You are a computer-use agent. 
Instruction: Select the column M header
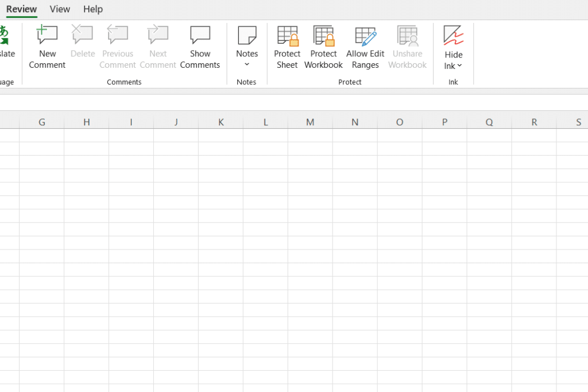310,121
